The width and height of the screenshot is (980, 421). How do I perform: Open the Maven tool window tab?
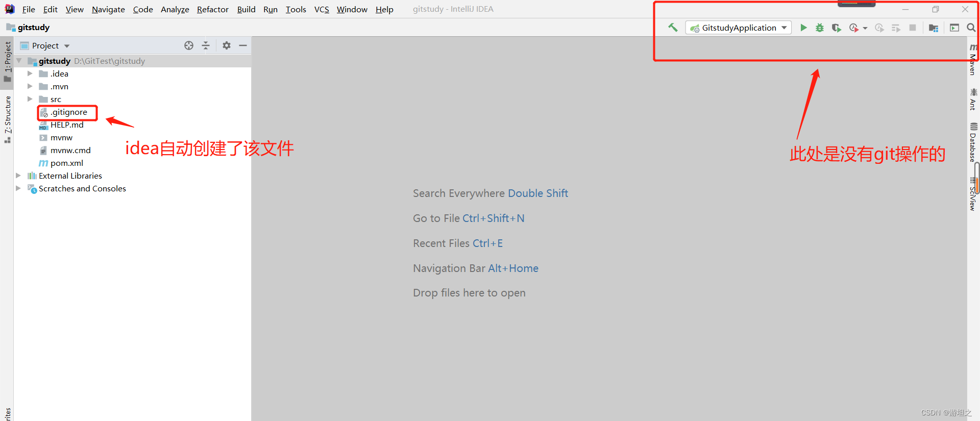point(973,59)
